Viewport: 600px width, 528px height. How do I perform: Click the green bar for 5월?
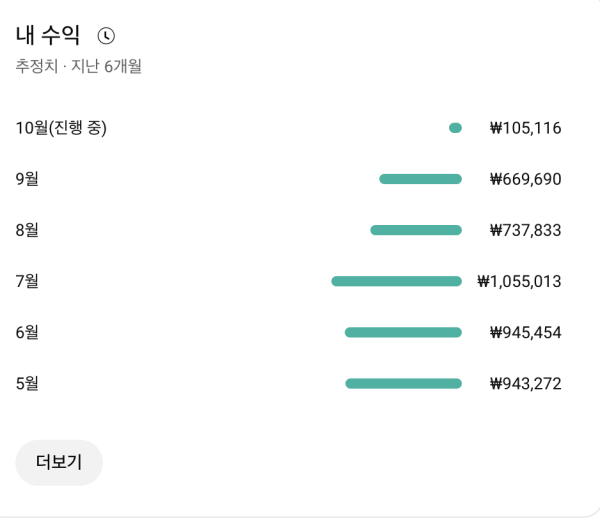403,383
